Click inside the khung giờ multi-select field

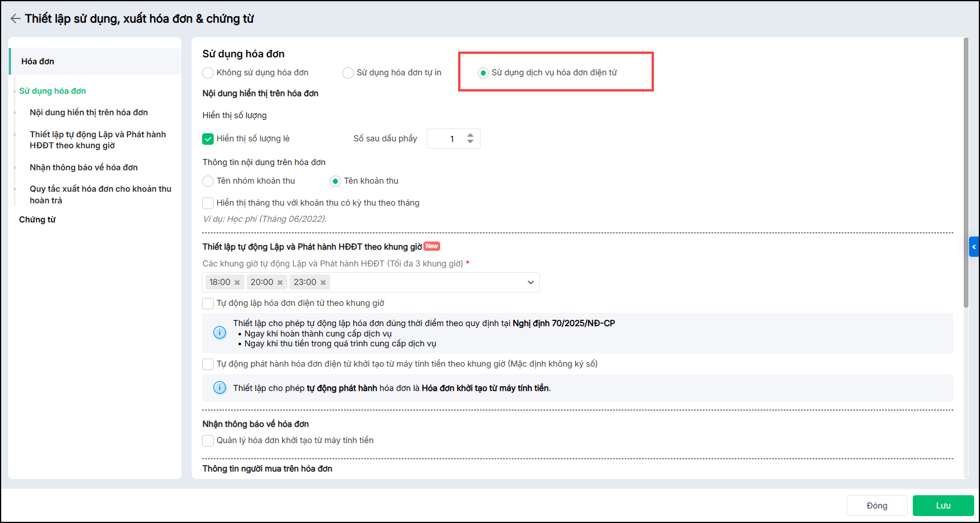(x=371, y=283)
